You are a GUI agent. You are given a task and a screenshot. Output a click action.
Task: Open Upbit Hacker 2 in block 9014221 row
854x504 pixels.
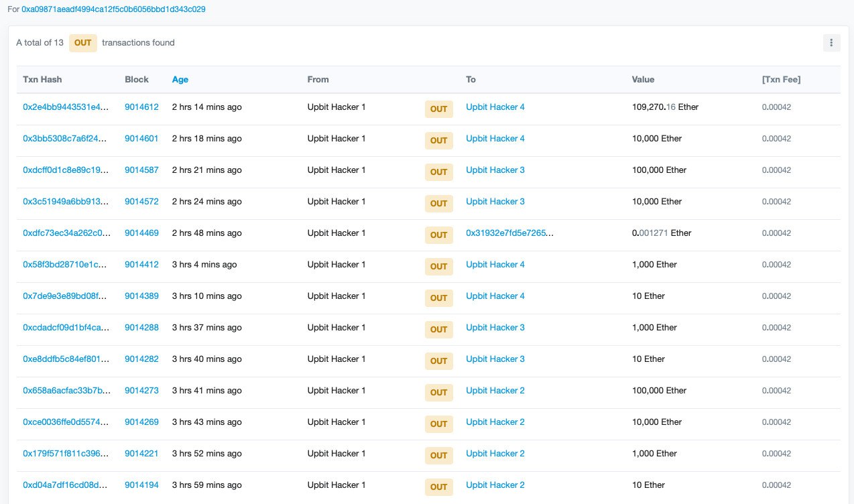point(495,453)
